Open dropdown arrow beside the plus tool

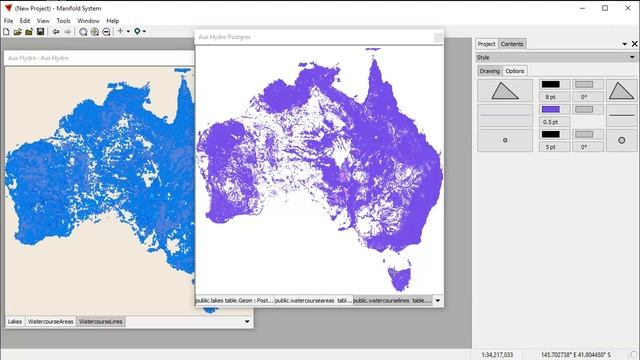click(128, 31)
